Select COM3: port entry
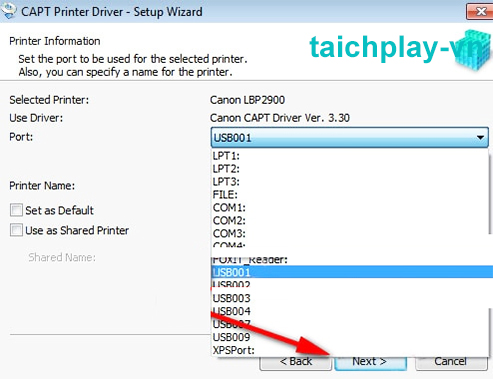This screenshot has height=379, width=493. [x=350, y=234]
